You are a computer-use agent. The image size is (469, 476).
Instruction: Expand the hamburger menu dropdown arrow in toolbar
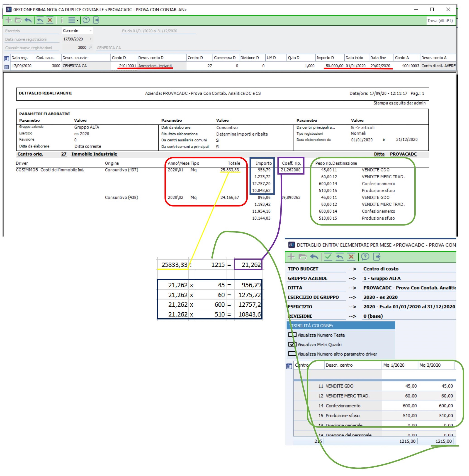pos(77,21)
